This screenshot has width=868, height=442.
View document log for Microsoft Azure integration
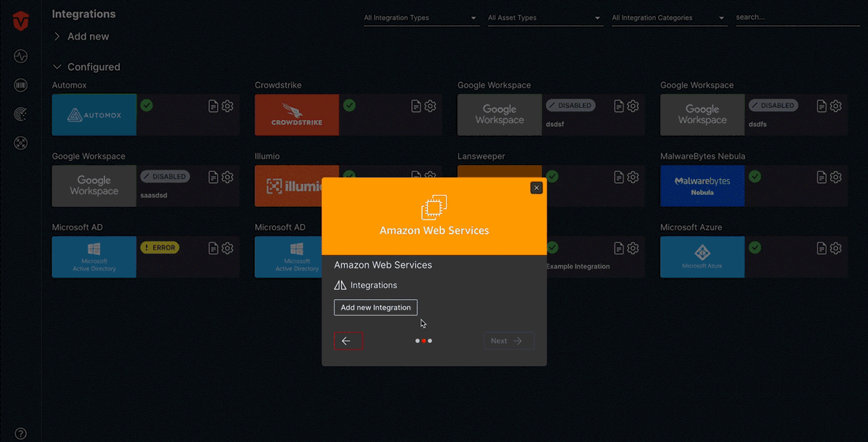click(x=821, y=248)
